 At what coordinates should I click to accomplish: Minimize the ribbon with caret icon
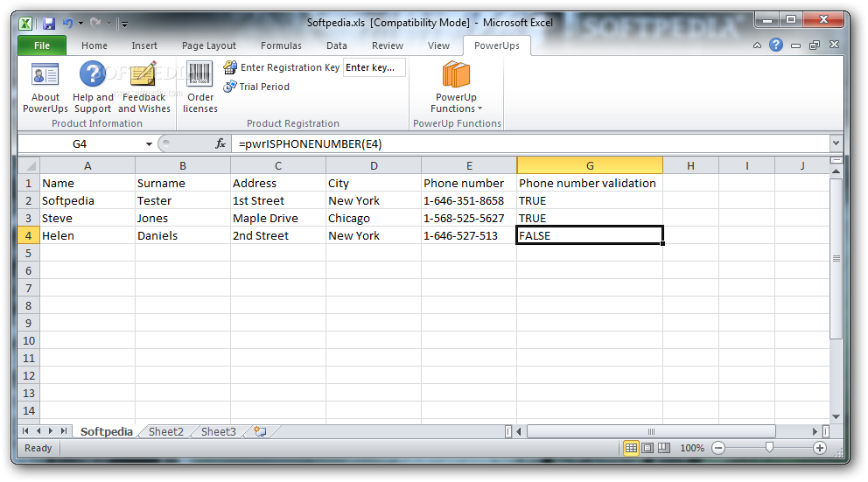coord(757,45)
